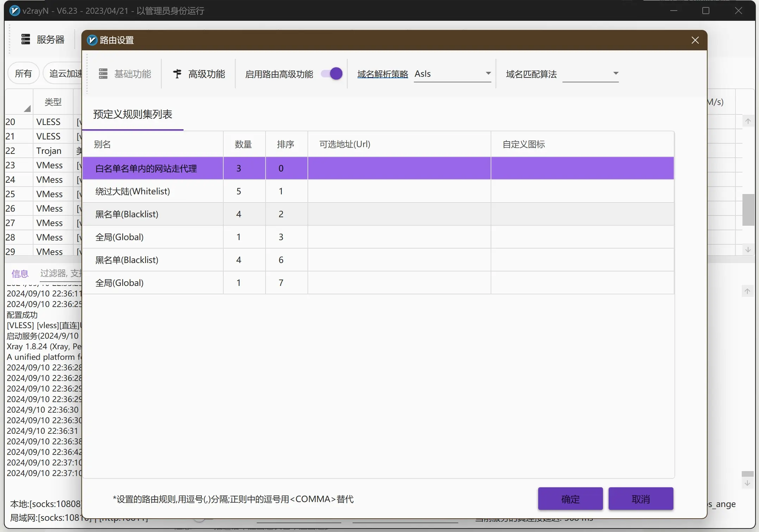Select 全局(Global) row with order 3
This screenshot has height=532, width=759.
pos(378,237)
